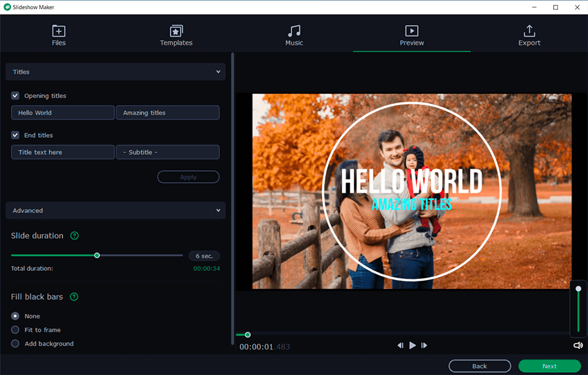
Task: Click the Slide duration slider handle
Action: click(97, 255)
